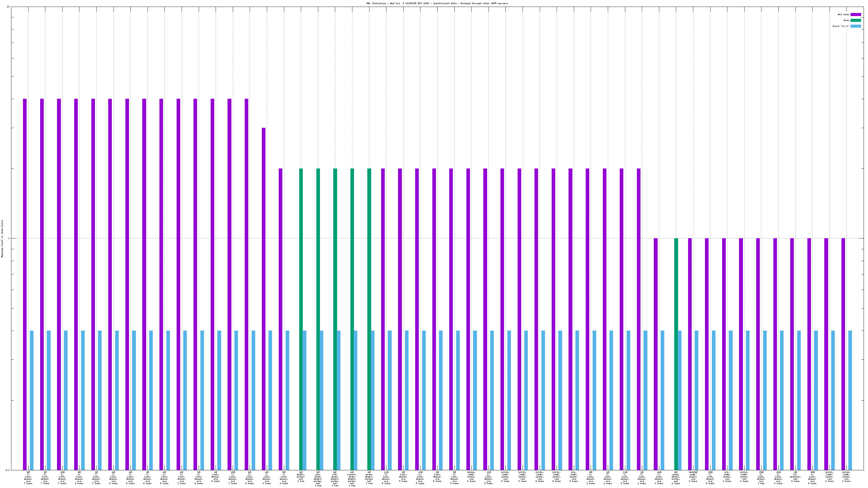868x488 pixels.
Task: Click the green Spam legend swatch
Action: pyautogui.click(x=856, y=20)
